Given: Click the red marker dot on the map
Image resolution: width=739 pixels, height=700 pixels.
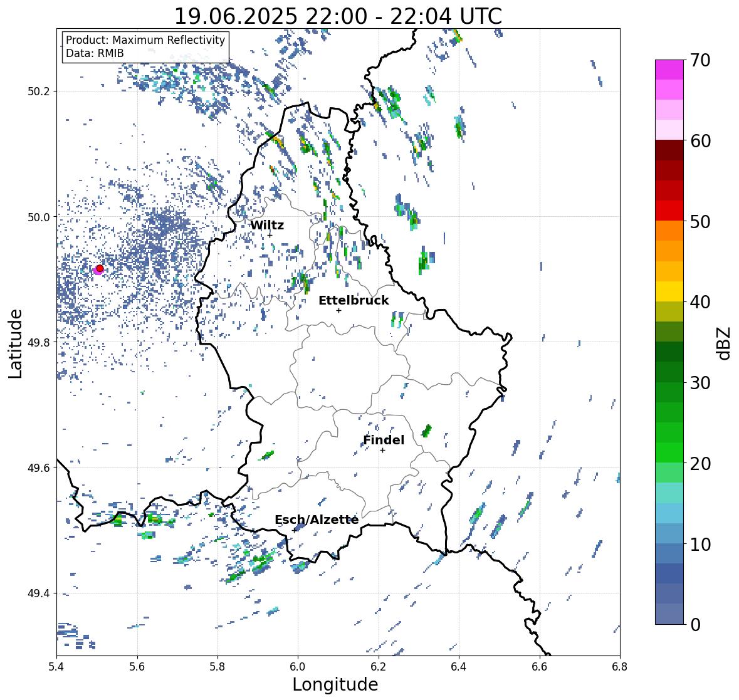Looking at the screenshot, I should [x=100, y=268].
